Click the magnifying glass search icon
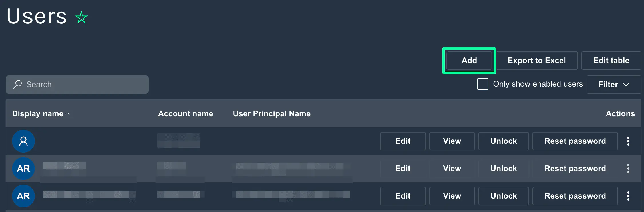This screenshot has height=212, width=644. tap(17, 84)
